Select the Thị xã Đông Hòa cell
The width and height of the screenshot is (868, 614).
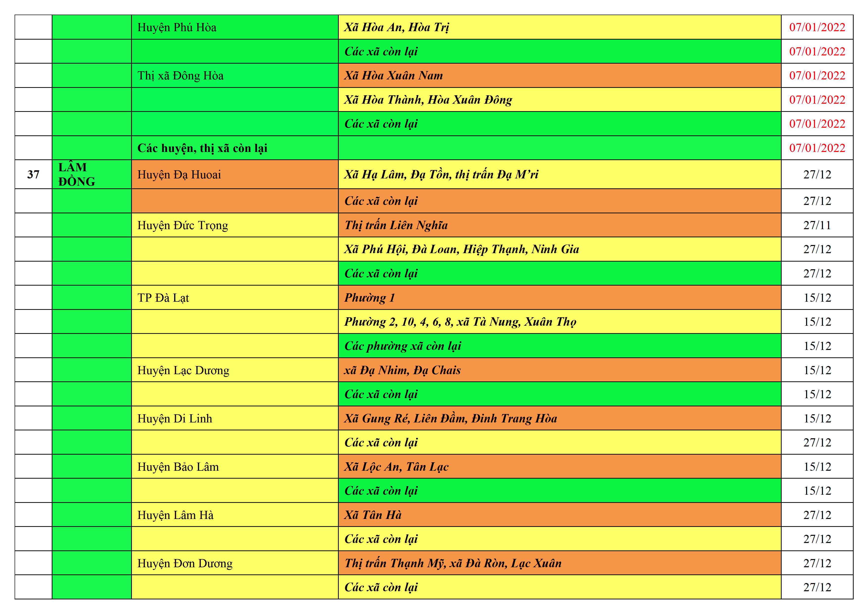[x=234, y=76]
